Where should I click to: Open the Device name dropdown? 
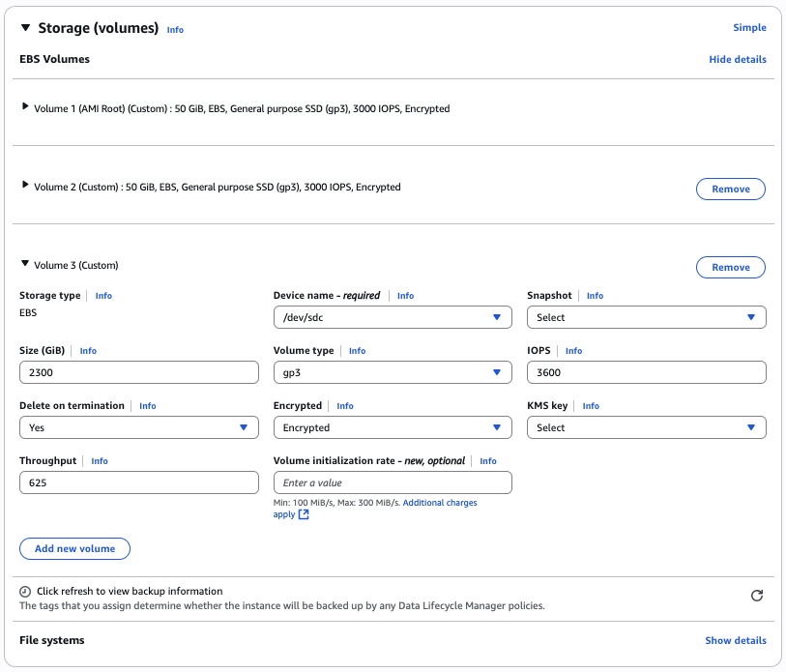(x=392, y=317)
